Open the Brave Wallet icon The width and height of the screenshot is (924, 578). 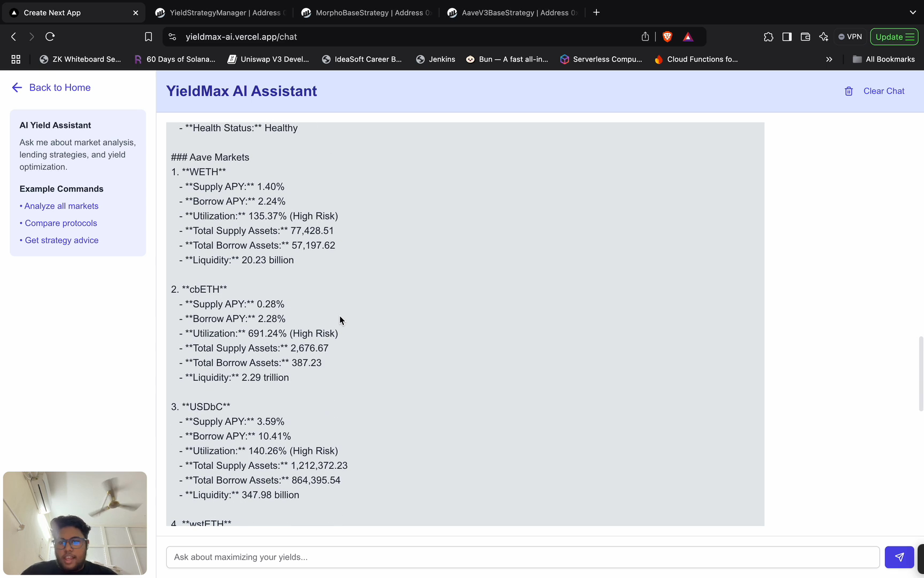click(x=805, y=37)
